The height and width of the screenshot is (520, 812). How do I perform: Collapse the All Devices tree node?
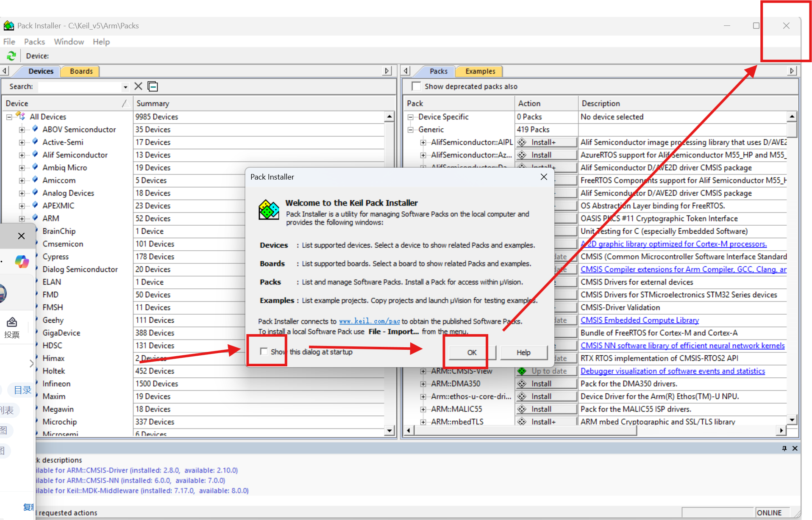click(x=9, y=117)
